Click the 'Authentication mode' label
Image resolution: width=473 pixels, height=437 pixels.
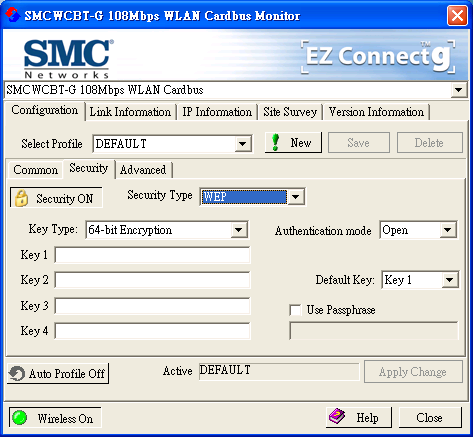click(x=323, y=231)
